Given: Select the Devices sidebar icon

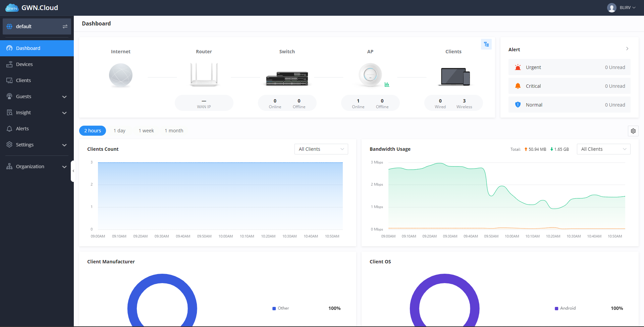Looking at the screenshot, I should point(10,64).
